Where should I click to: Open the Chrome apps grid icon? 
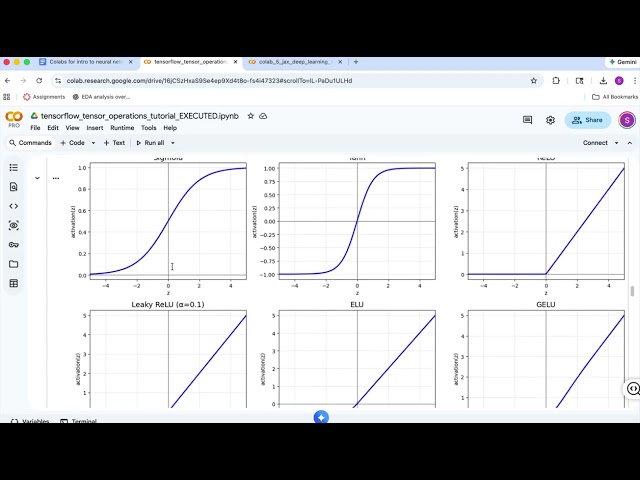[7, 97]
